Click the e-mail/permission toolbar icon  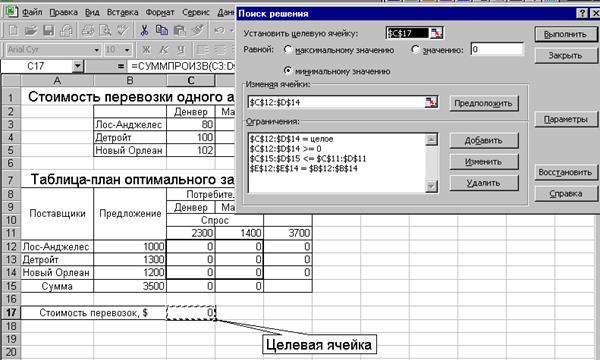coord(66,31)
